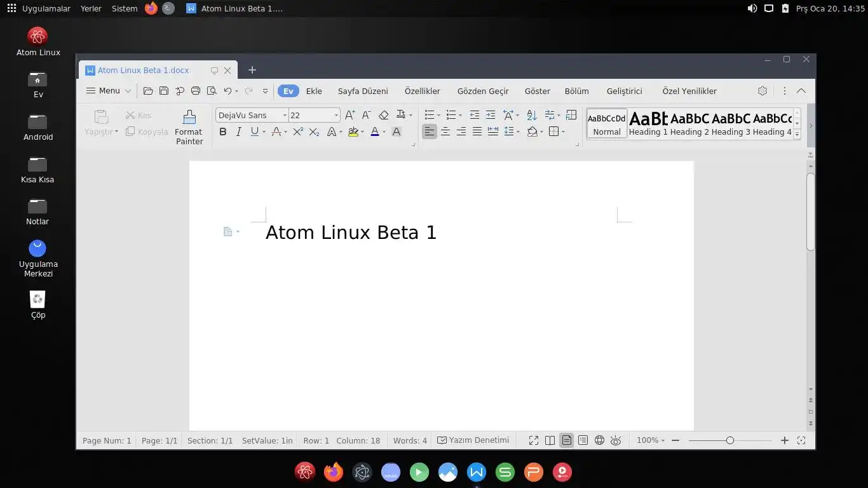Screen dimensions: 868x488
Task: Switch to the Göster tab
Action: (x=538, y=91)
